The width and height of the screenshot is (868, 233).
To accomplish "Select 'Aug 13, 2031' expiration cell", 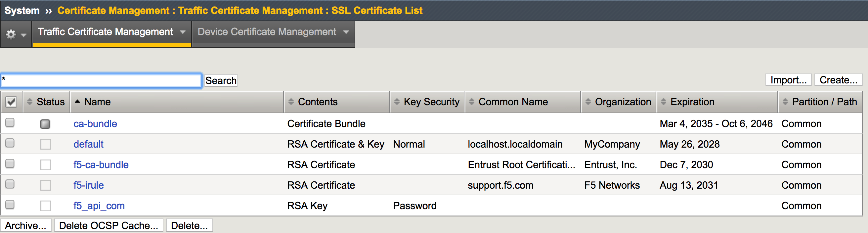I will point(689,185).
